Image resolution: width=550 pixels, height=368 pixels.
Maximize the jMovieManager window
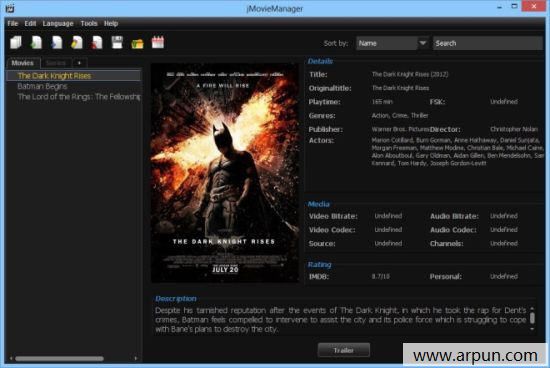click(514, 6)
